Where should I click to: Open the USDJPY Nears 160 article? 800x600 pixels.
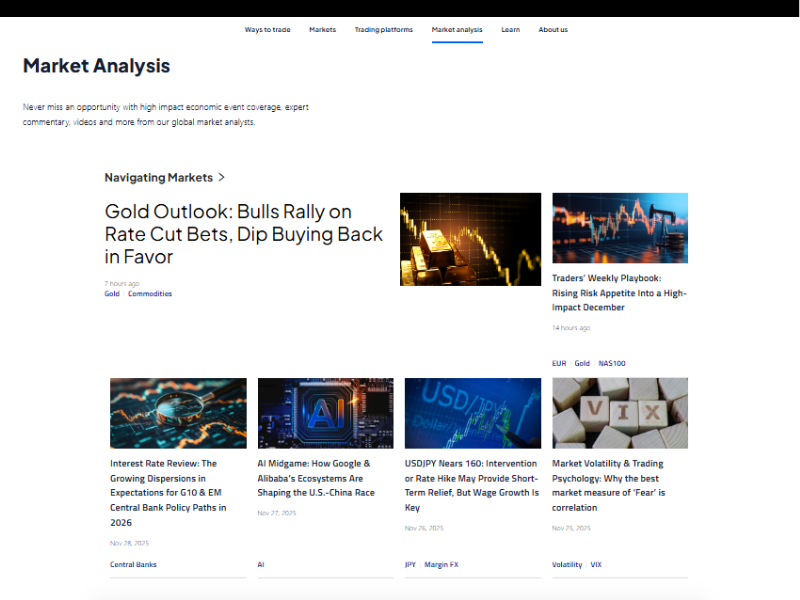pyautogui.click(x=472, y=485)
